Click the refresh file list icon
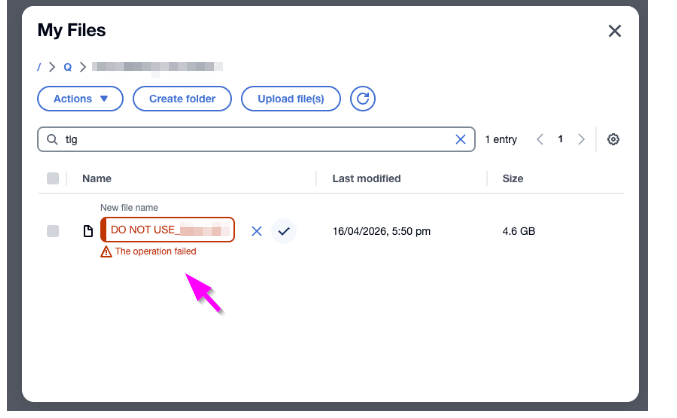 (x=363, y=99)
